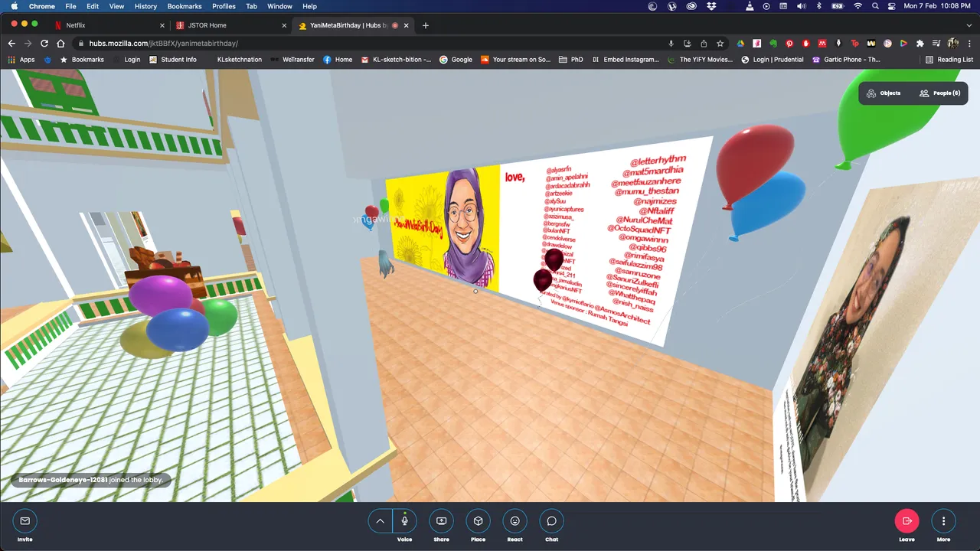Image resolution: width=980 pixels, height=551 pixels.
Task: Open the Student Info bookmark
Action: click(x=172, y=60)
